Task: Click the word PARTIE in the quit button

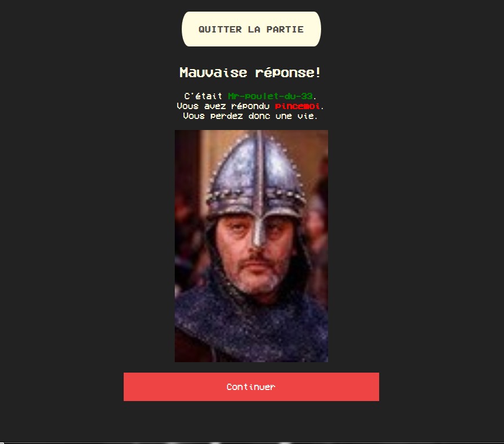Action: 285,29
